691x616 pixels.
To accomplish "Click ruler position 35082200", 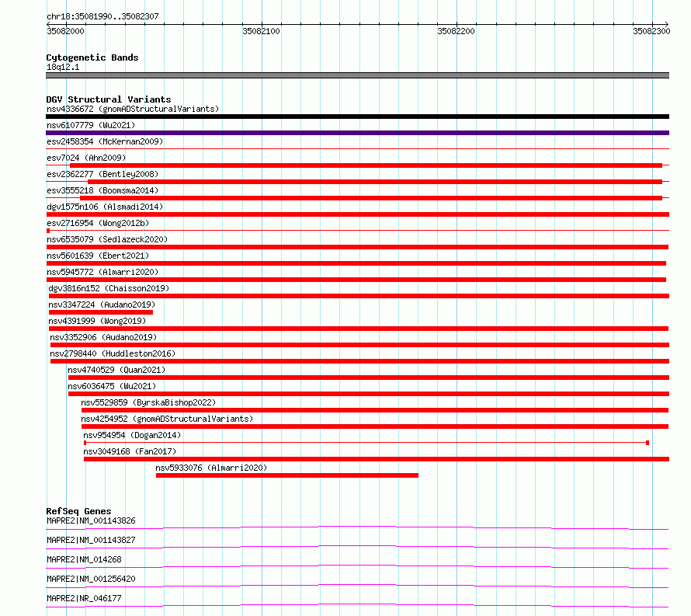I will coord(456,31).
